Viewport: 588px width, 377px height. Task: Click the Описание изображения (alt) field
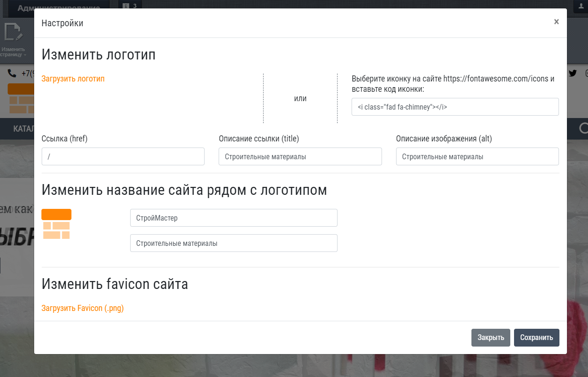tap(477, 156)
